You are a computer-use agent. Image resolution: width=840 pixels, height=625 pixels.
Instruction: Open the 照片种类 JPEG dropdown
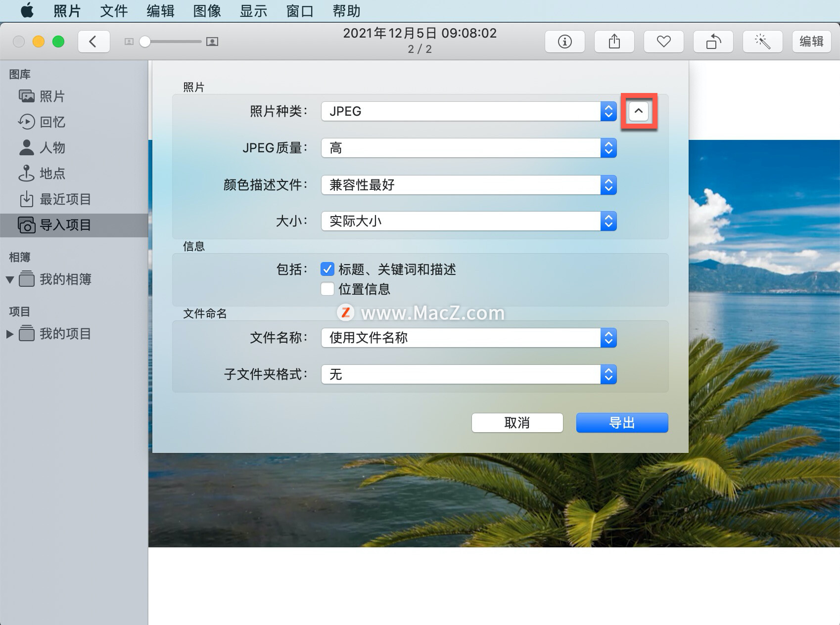click(608, 111)
